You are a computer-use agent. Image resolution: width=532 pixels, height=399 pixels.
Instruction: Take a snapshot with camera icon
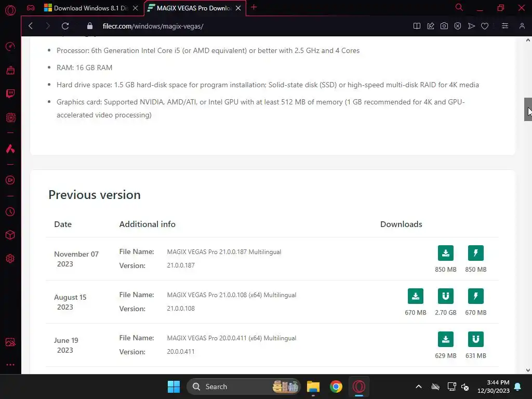(444, 26)
